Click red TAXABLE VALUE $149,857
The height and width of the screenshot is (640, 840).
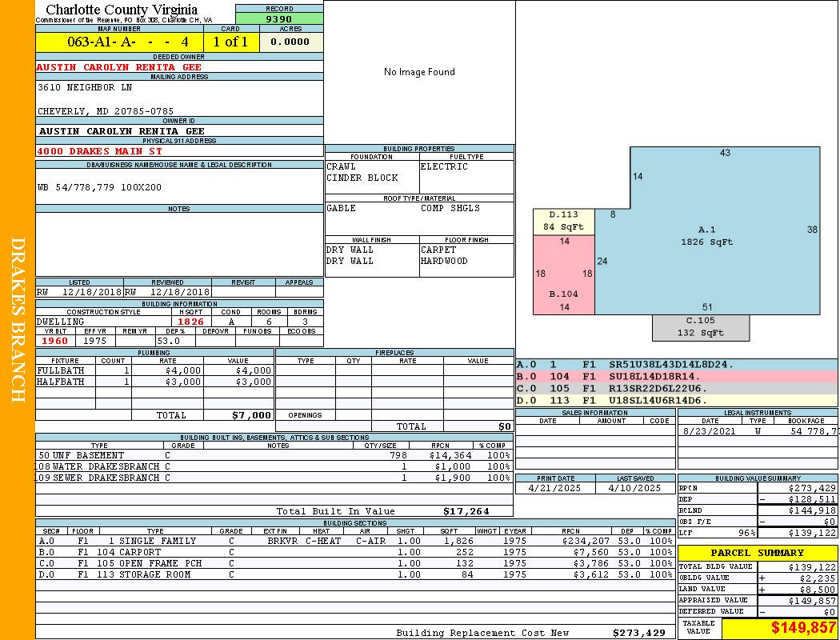pos(803,627)
